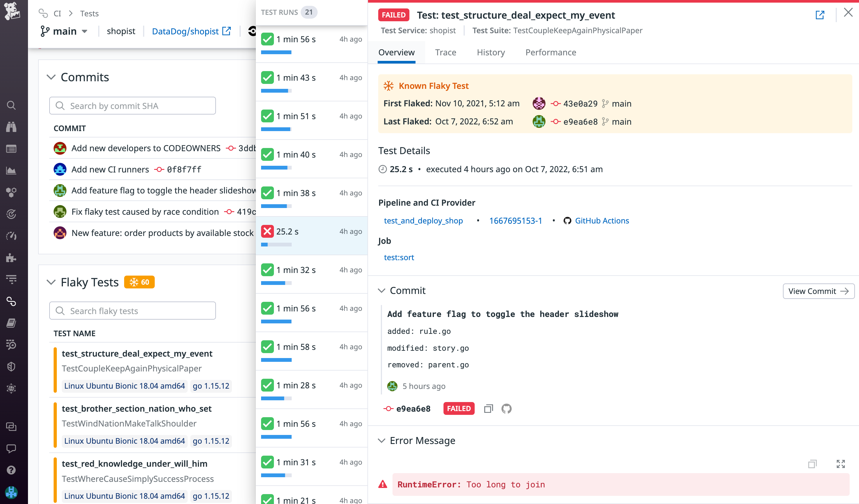Image resolution: width=859 pixels, height=504 pixels.
Task: Switch to the Trace tab
Action: pyautogui.click(x=445, y=52)
